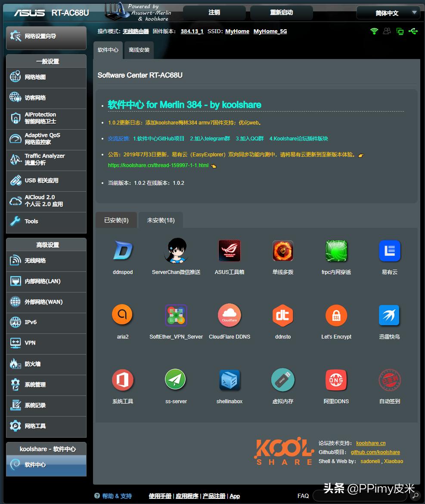
Task: Open the aria2 plugin icon
Action: click(x=122, y=316)
